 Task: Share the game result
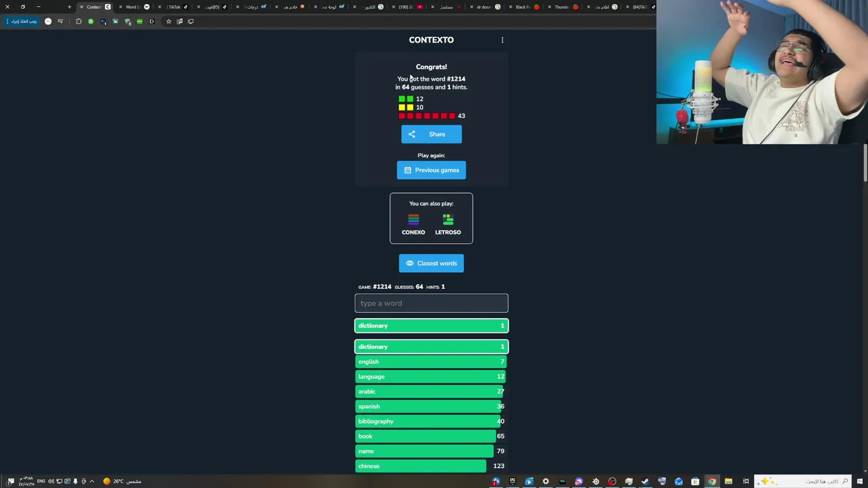point(431,134)
